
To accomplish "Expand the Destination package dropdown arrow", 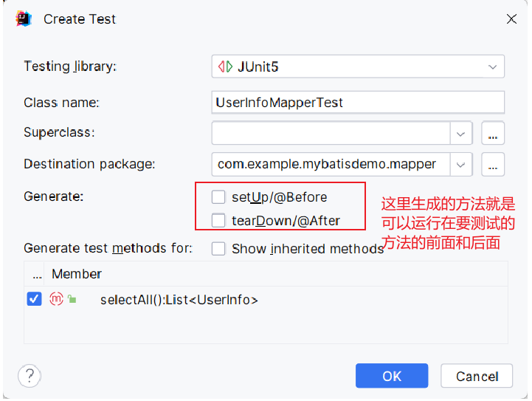I will click(x=461, y=164).
